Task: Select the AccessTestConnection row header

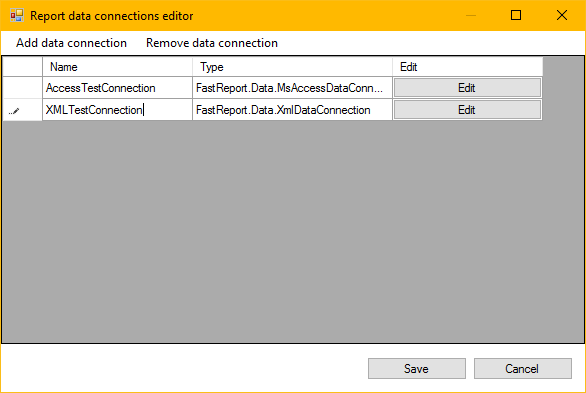Action: click(x=22, y=88)
